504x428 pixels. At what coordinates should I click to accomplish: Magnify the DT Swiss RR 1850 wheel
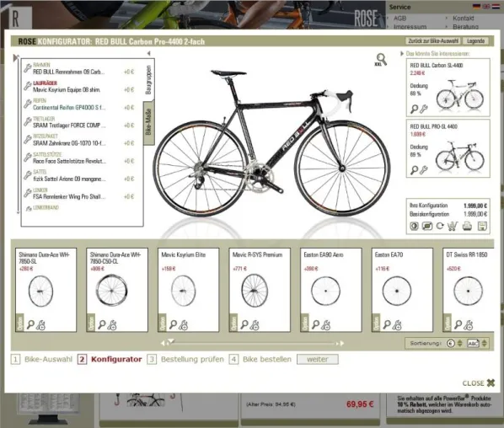click(458, 325)
